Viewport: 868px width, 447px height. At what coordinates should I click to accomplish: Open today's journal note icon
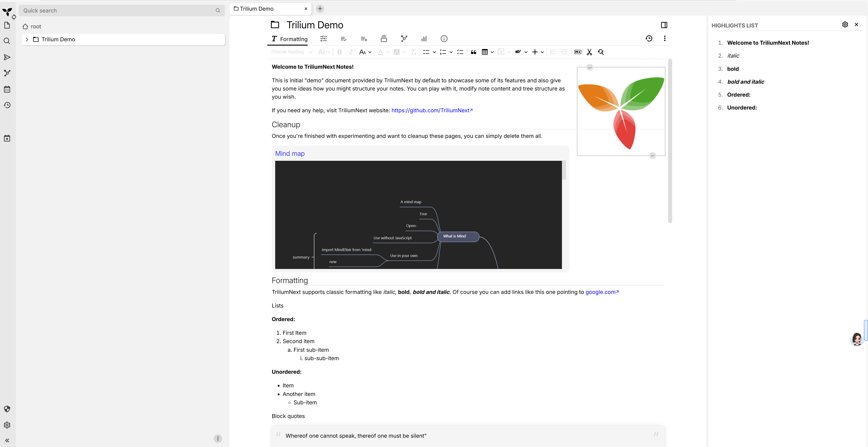point(7,138)
